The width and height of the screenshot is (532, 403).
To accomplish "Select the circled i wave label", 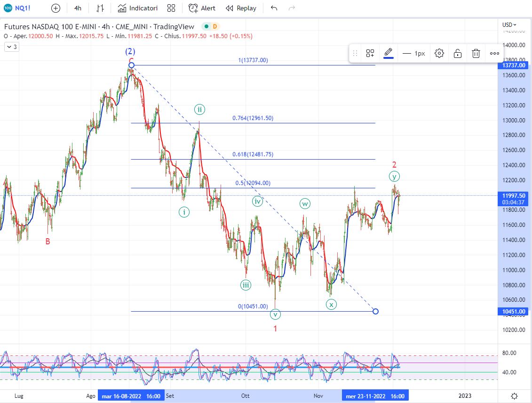I will [x=184, y=212].
